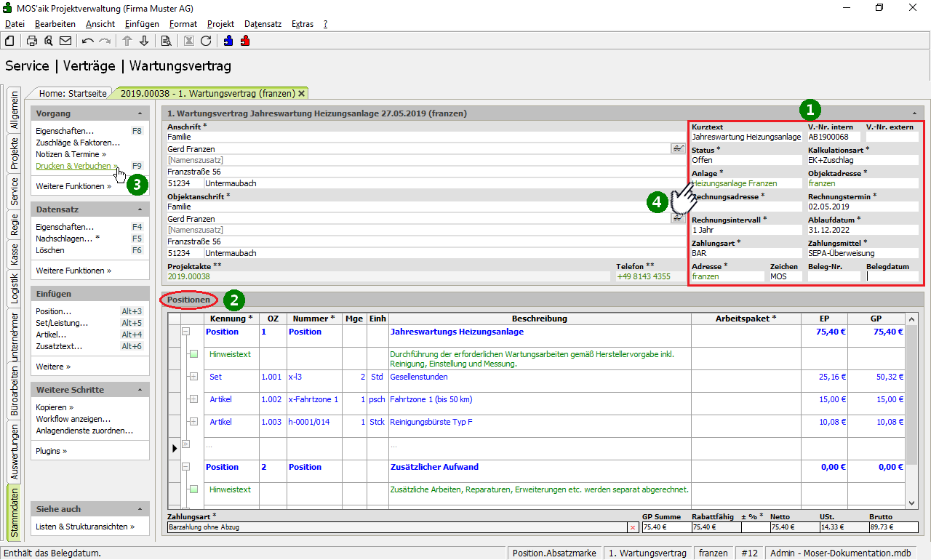The height and width of the screenshot is (560, 931).
Task: Click the red puzzle piece plugin icon
Action: coord(245,41)
